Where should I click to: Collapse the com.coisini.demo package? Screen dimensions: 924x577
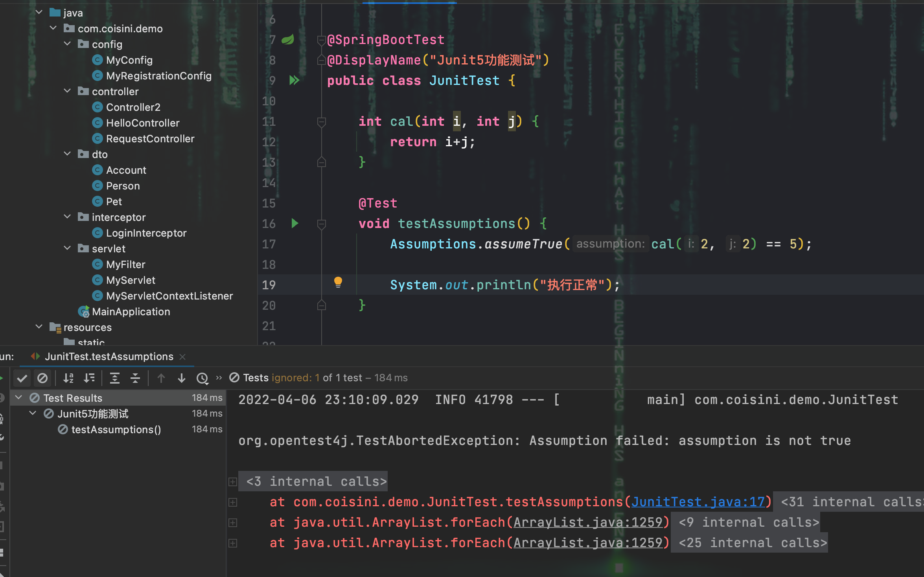tap(53, 28)
